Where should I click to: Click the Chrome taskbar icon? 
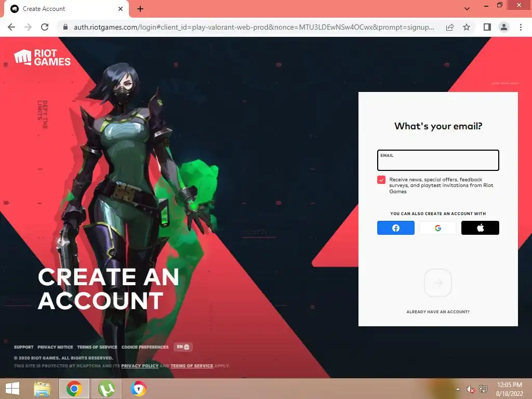point(74,389)
